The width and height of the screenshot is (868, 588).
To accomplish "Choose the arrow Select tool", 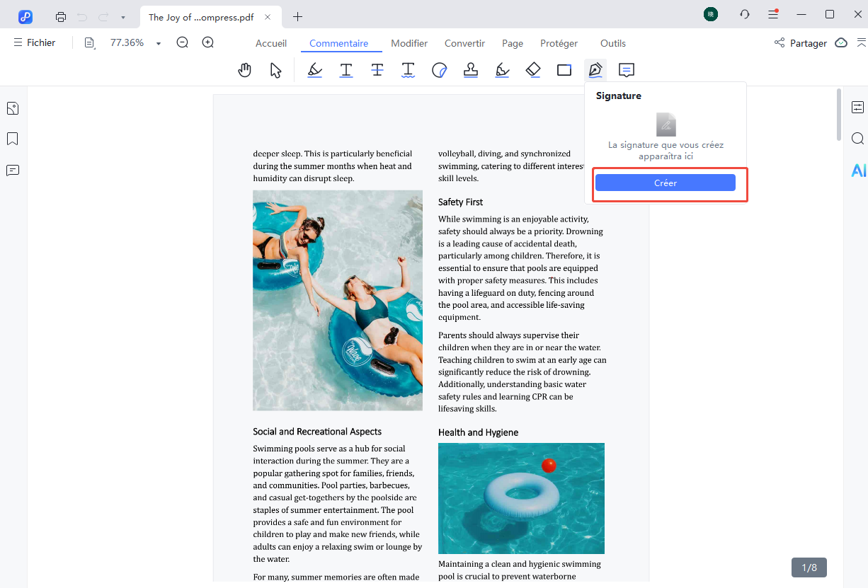I will click(x=276, y=70).
